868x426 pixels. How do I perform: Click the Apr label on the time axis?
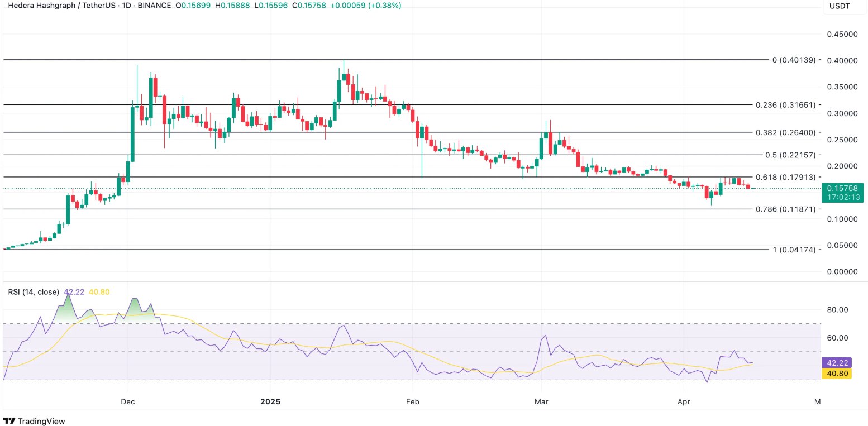pyautogui.click(x=683, y=401)
